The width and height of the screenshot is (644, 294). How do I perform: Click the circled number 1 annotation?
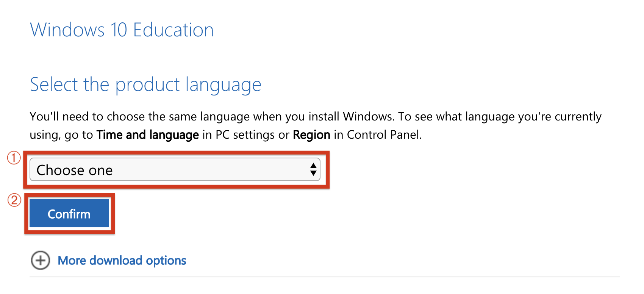coord(14,158)
